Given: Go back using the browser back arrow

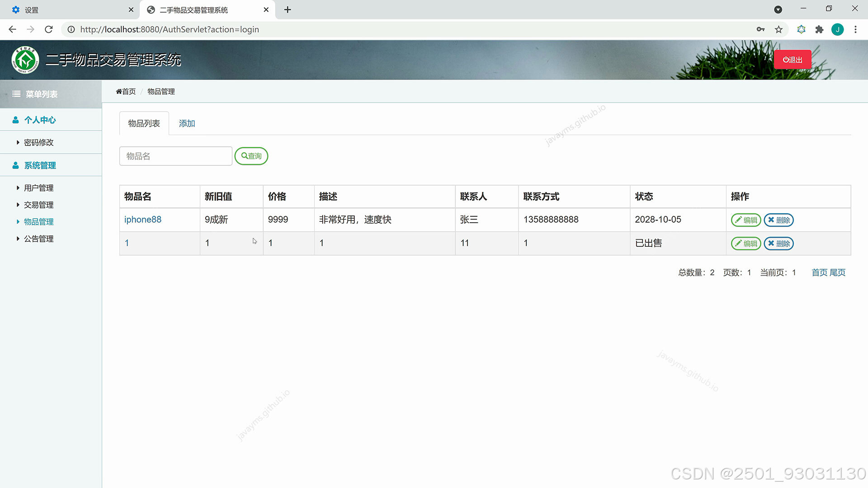Looking at the screenshot, I should 12,29.
